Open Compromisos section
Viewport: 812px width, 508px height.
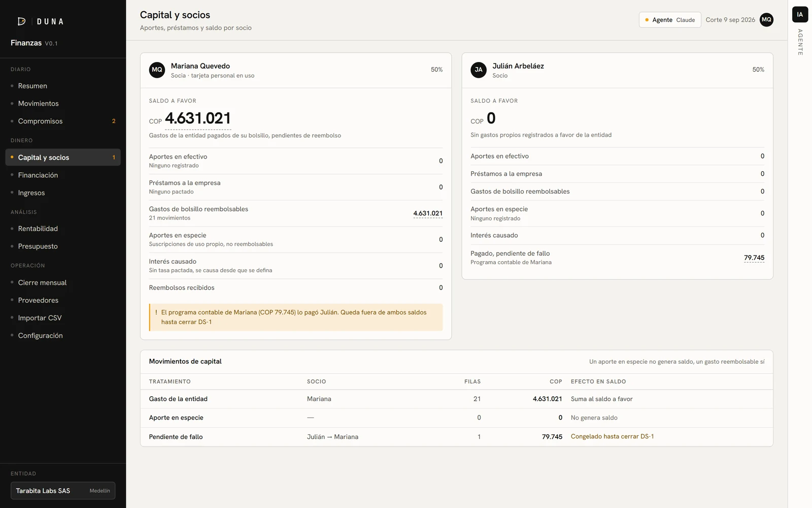[63, 121]
